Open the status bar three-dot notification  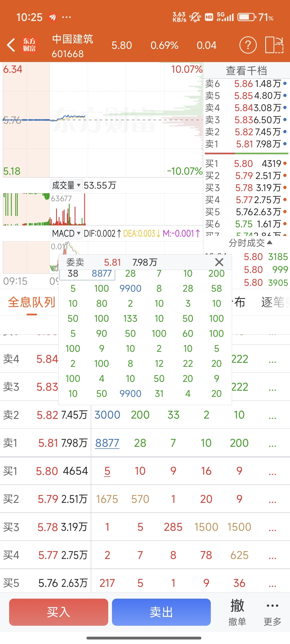tap(66, 17)
